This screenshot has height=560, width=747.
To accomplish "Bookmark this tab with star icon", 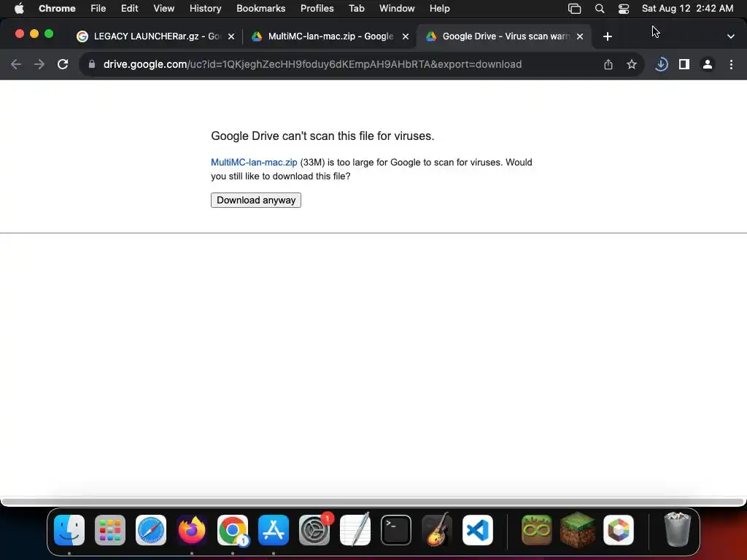I will 632,64.
